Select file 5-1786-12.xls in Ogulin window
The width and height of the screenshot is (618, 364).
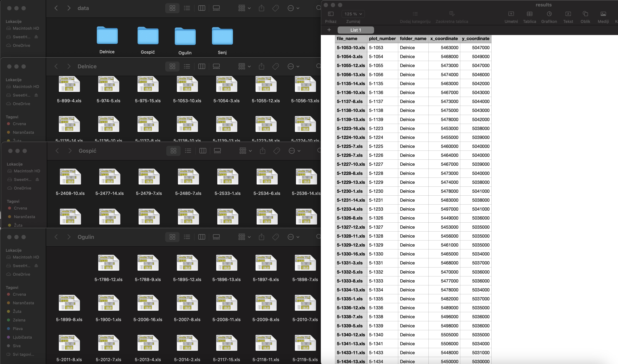click(x=108, y=268)
